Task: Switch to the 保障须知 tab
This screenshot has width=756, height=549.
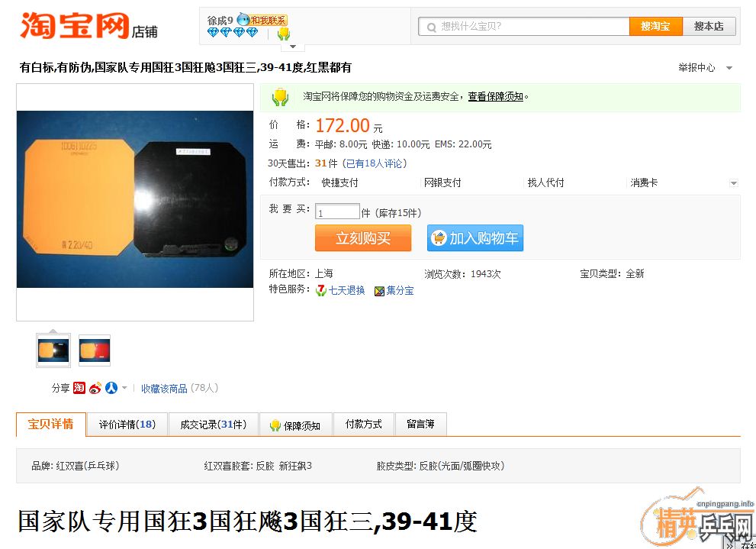Action: click(x=295, y=425)
